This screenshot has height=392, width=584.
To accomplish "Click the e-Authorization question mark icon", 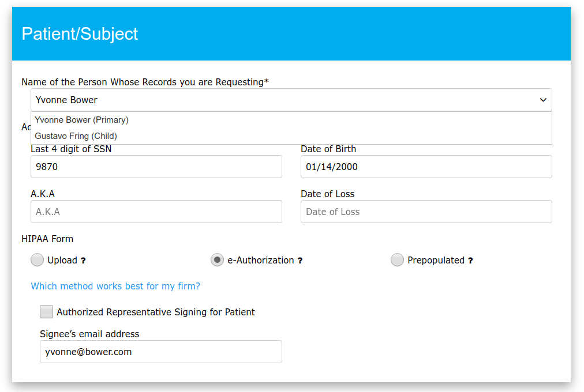I will 300,260.
